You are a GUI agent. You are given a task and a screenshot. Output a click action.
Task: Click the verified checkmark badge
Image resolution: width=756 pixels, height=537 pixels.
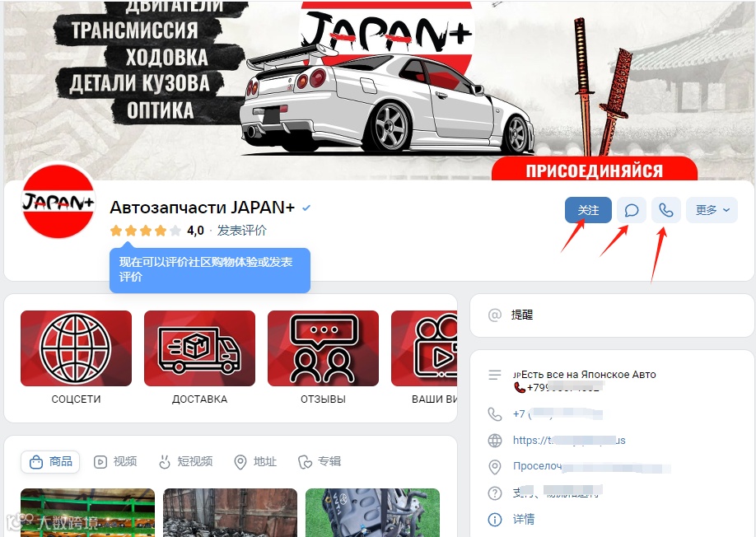[x=306, y=208]
